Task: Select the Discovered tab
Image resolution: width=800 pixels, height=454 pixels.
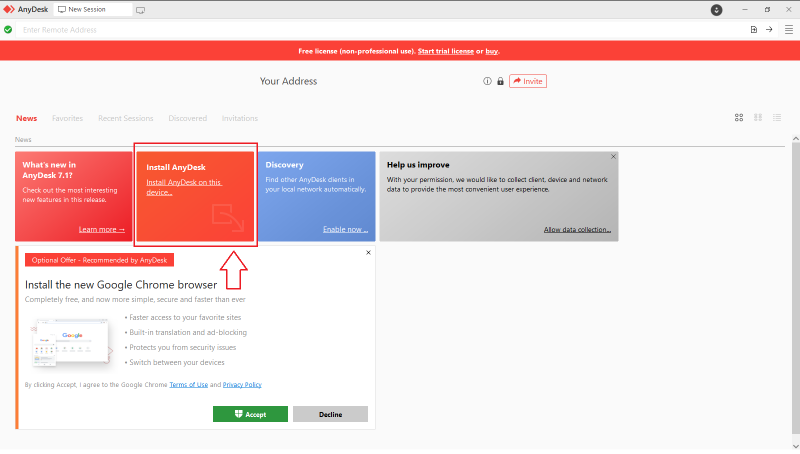Action: pos(188,118)
